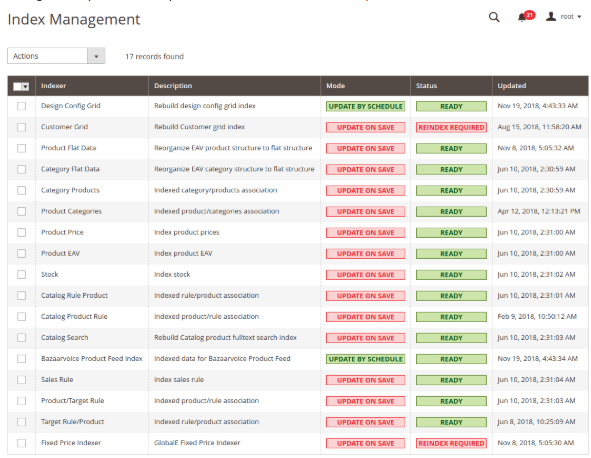The width and height of the screenshot is (591, 458).
Task: Click description 'Rebuild Customer grid index'
Action: [x=199, y=127]
